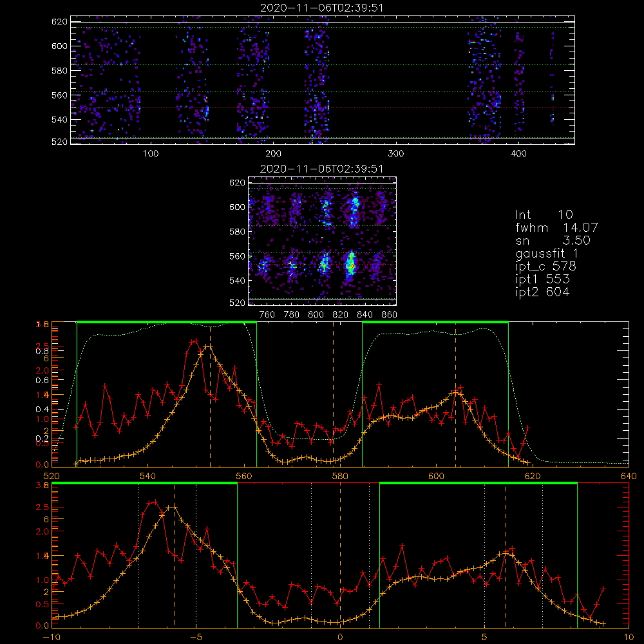644x644 pixels.
Task: Click x-axis label '520' under the upper profile plot
Action: (52, 476)
